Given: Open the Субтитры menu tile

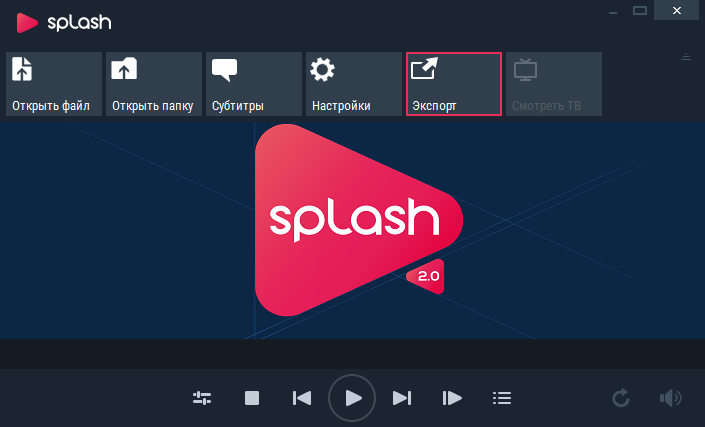Looking at the screenshot, I should [254, 84].
